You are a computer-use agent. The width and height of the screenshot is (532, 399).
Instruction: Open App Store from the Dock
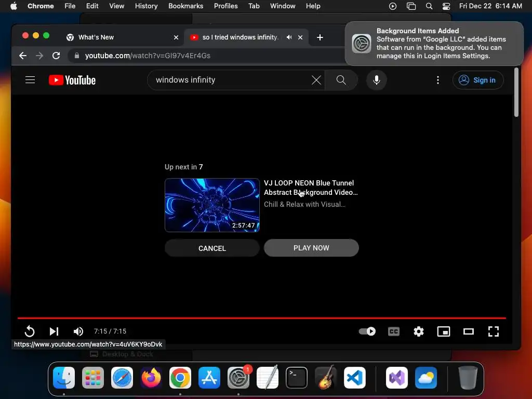[x=209, y=377]
